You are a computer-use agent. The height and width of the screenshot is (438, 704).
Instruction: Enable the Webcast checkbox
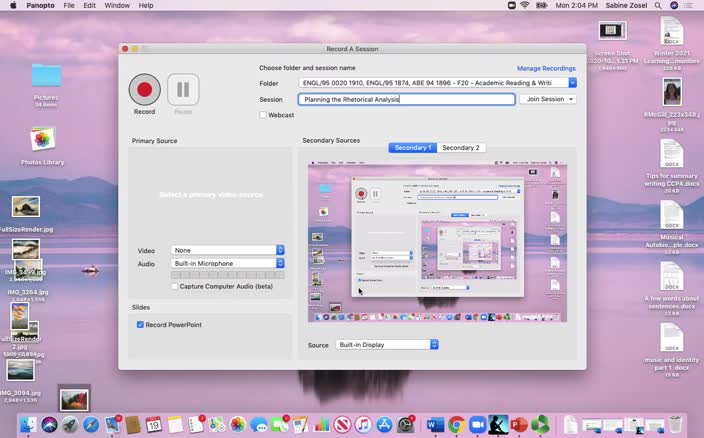[x=263, y=115]
